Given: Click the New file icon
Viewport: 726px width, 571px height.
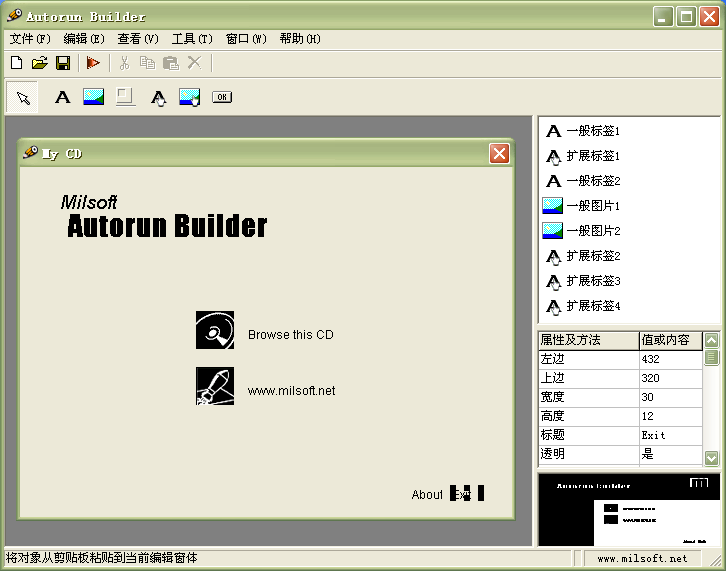Looking at the screenshot, I should pyautogui.click(x=17, y=63).
